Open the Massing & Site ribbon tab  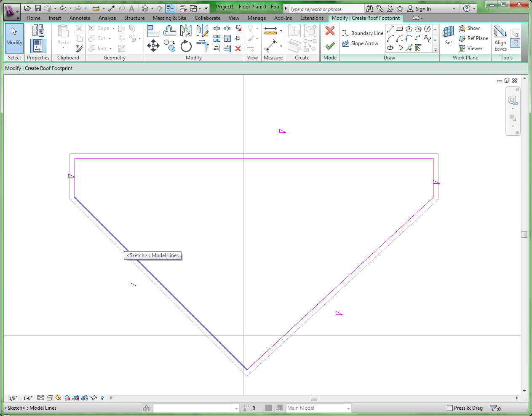[x=169, y=18]
